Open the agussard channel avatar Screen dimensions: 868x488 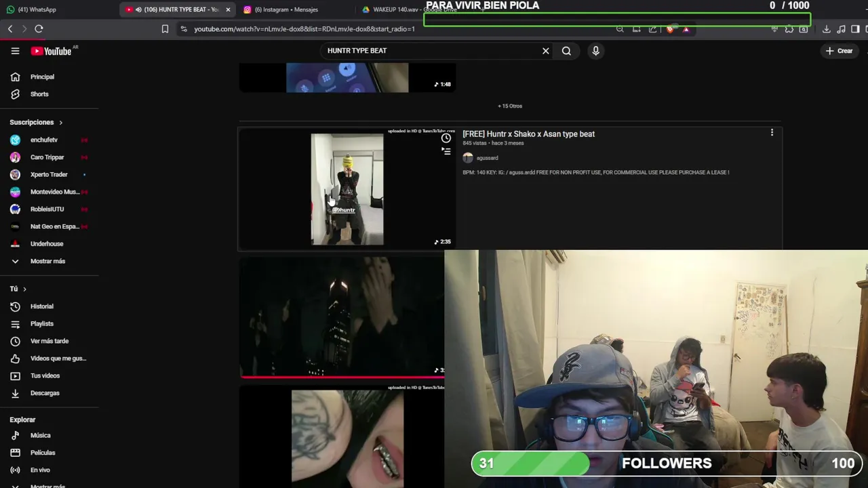468,158
